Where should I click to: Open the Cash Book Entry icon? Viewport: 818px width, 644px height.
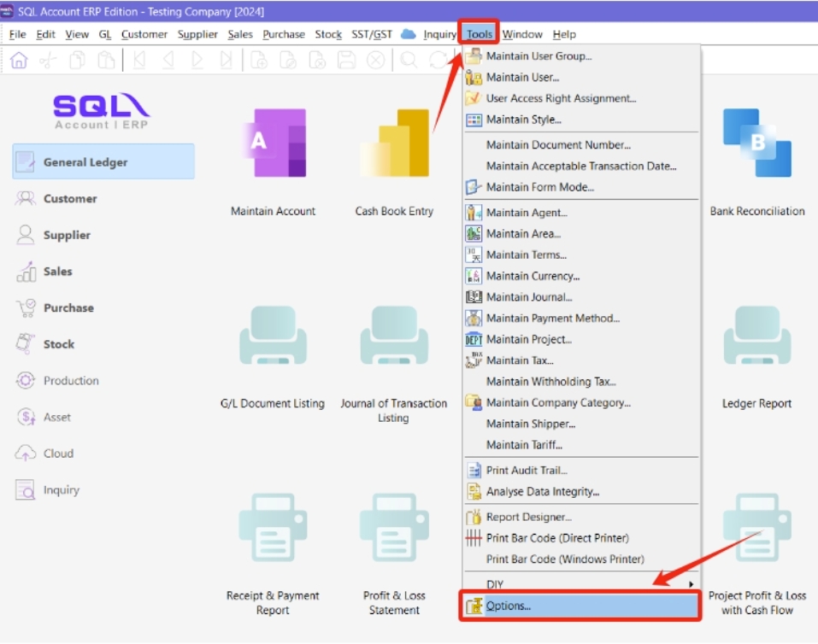point(394,143)
